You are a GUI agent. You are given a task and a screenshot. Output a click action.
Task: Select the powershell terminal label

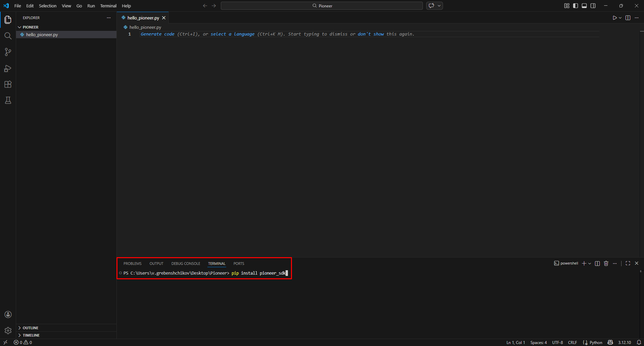[x=566, y=264]
